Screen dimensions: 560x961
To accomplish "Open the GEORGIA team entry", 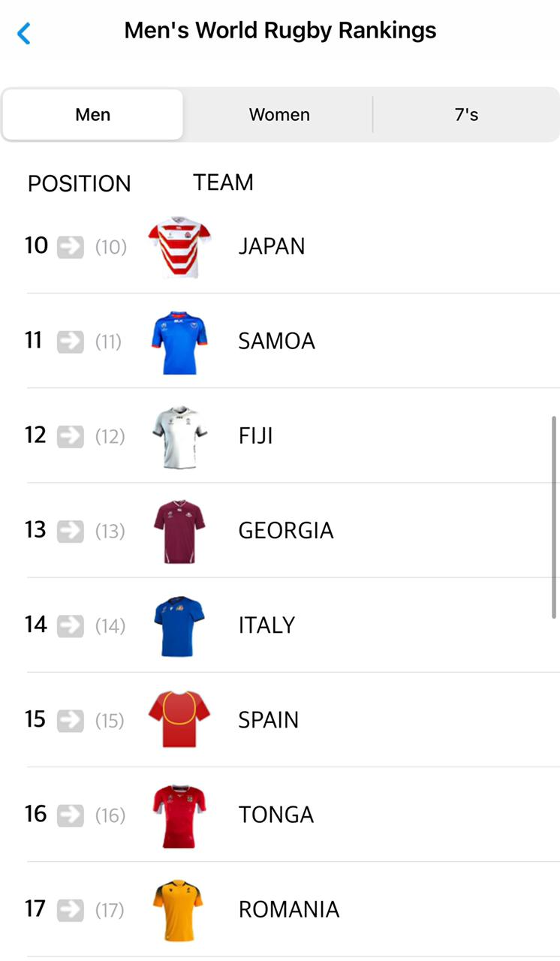I will click(x=286, y=531).
